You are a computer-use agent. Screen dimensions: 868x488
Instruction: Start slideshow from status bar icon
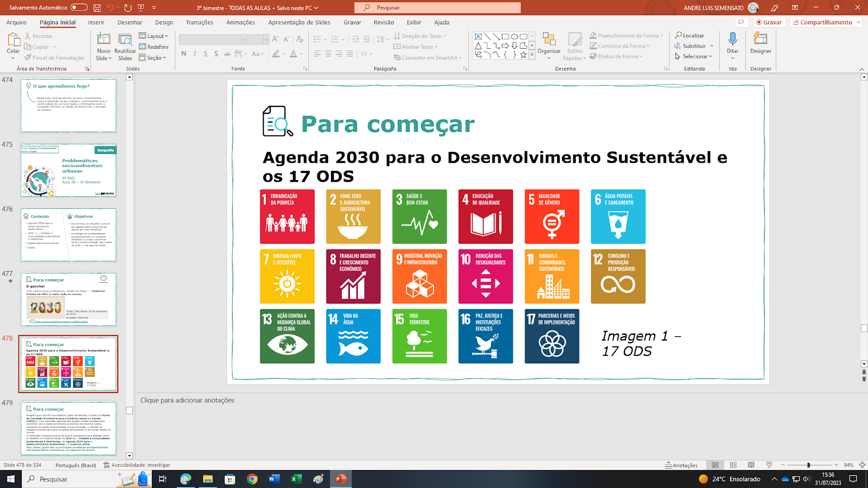pyautogui.click(x=769, y=465)
